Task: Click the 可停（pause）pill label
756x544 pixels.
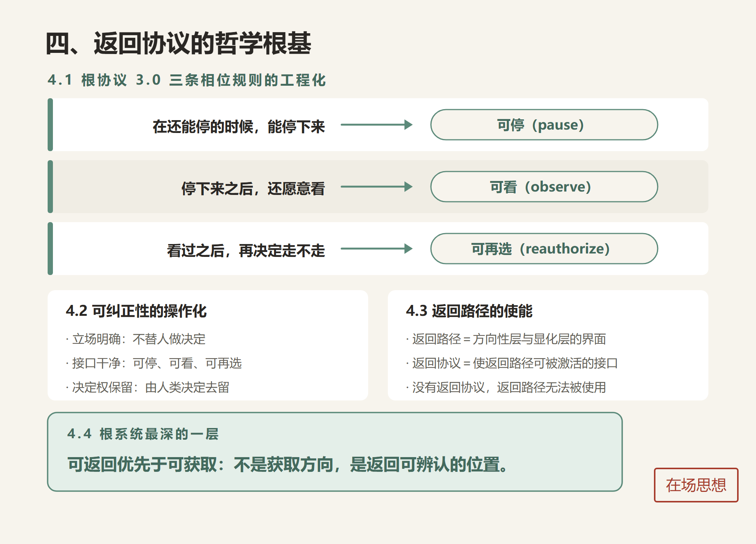Action: click(544, 125)
